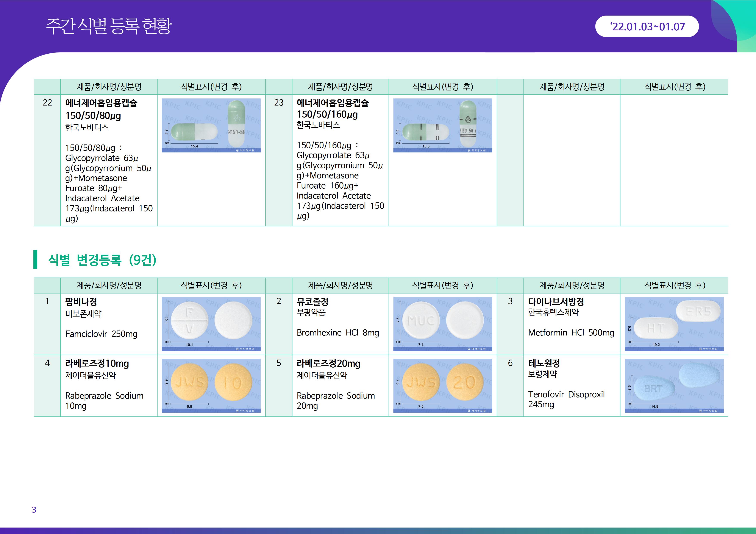The width and height of the screenshot is (756, 534).
Task: Click the 주간 식별 등록 현황 page title
Action: pyautogui.click(x=109, y=26)
